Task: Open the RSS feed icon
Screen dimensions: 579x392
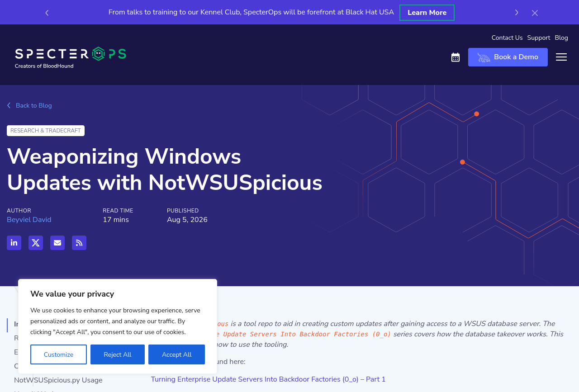Action: click(79, 243)
